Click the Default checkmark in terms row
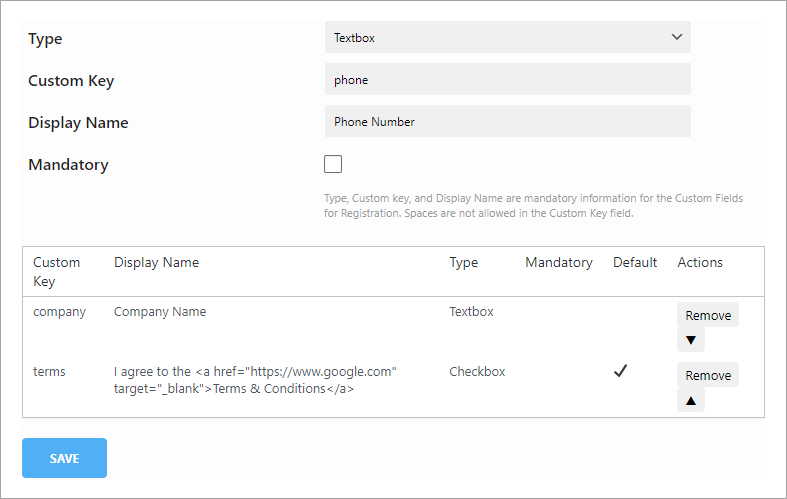The height and width of the screenshot is (499, 787). 620,371
